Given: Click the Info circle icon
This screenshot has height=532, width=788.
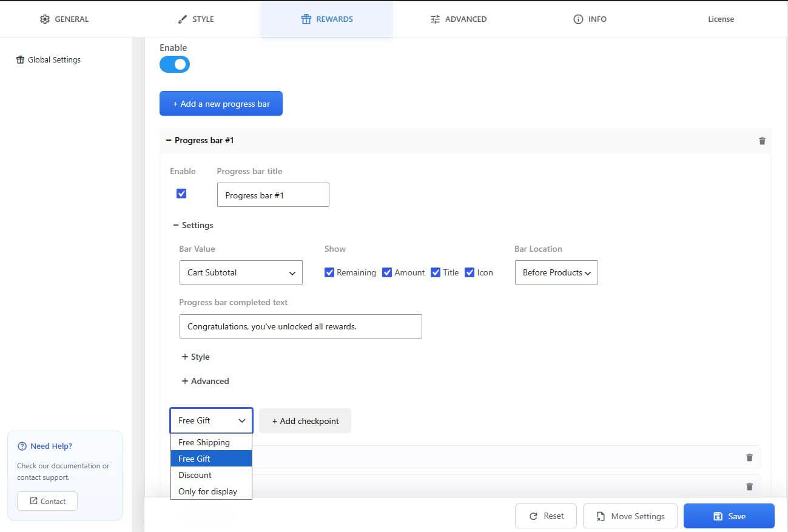Looking at the screenshot, I should 578,19.
